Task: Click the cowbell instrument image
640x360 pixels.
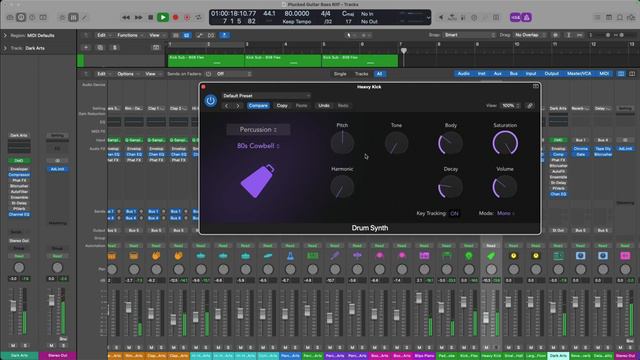Action: tap(258, 181)
